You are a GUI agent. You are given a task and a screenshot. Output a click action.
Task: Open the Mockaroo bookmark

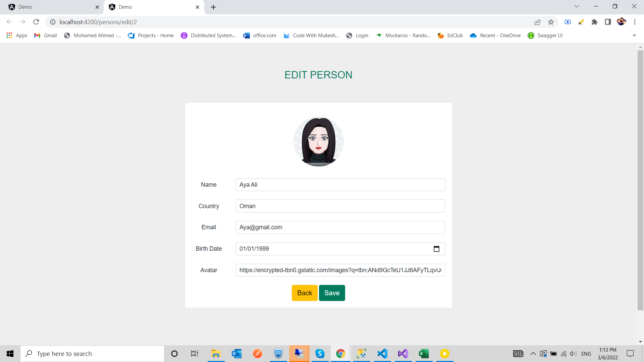408,35
